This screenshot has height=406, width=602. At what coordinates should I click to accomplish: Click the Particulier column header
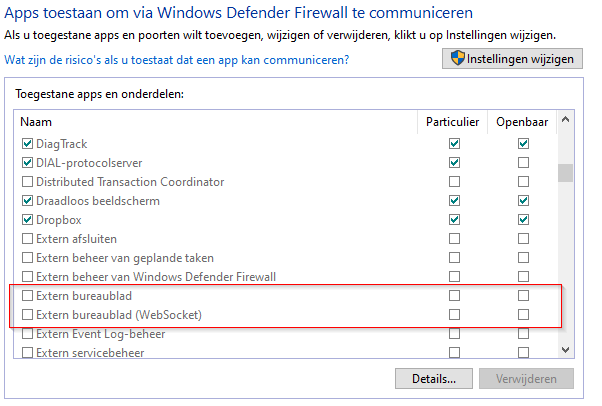(x=452, y=121)
